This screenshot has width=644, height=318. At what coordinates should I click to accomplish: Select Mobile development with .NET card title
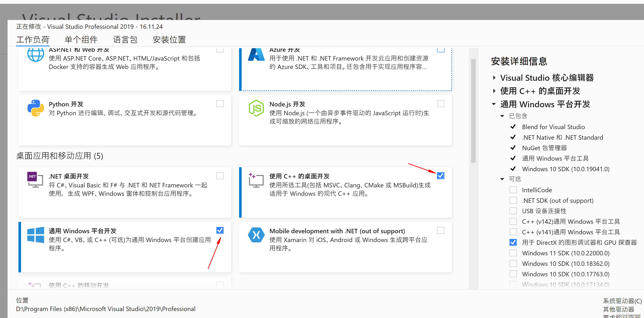[337, 231]
